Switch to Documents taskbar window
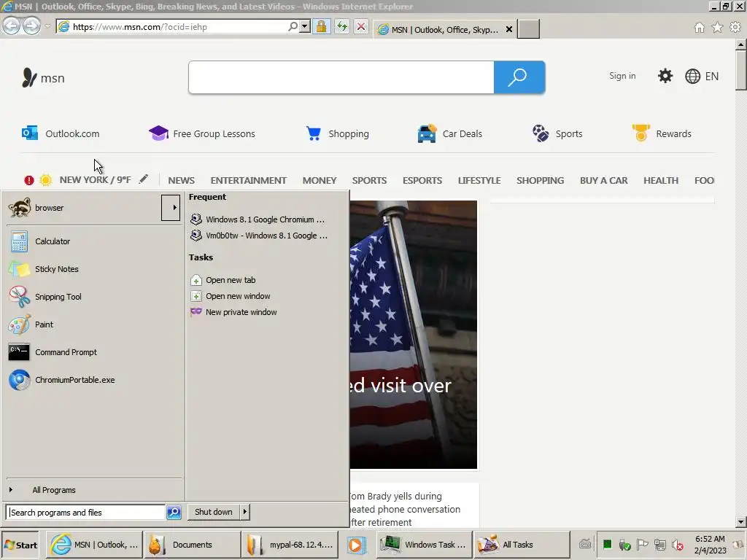 click(193, 545)
